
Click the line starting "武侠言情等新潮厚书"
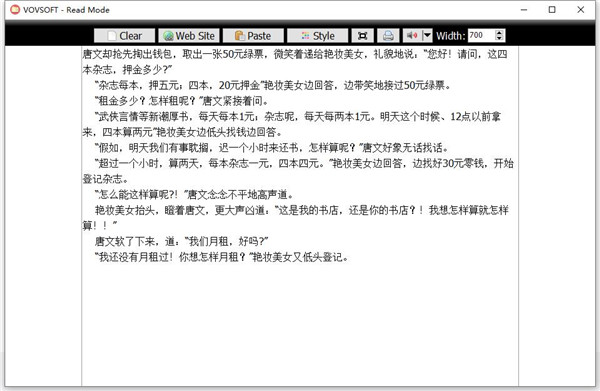(298, 117)
